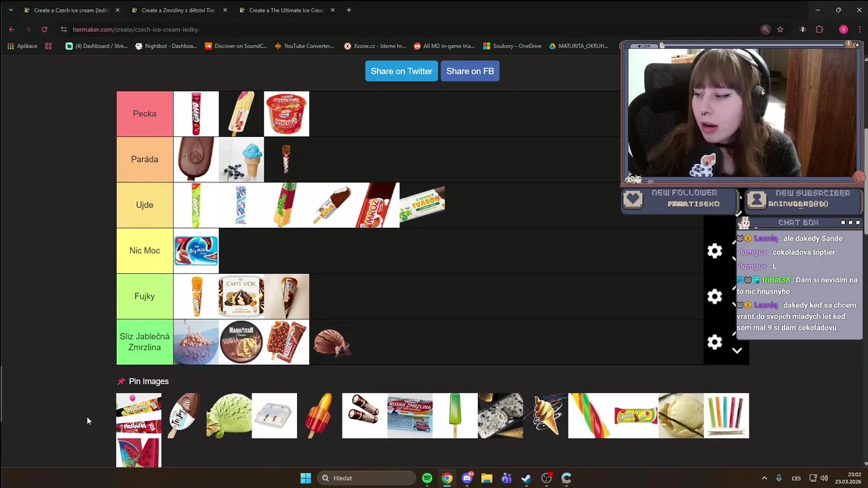Select the Nic Moc tier label
Image resolution: width=868 pixels, height=488 pixels.
click(x=144, y=251)
